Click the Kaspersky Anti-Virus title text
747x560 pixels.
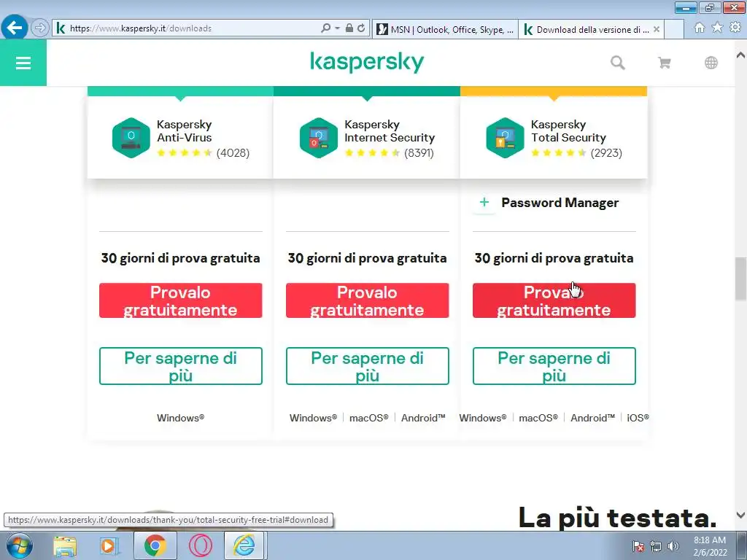click(185, 131)
